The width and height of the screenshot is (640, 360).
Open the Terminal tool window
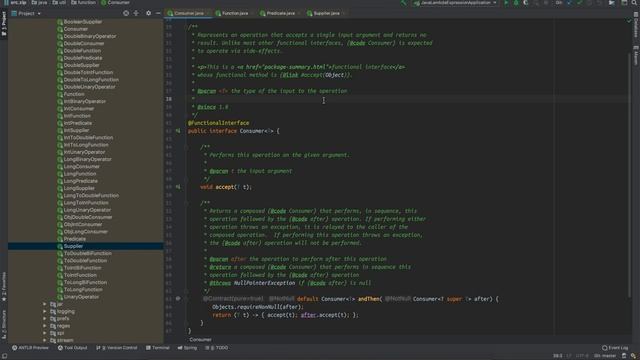[x=158, y=348]
